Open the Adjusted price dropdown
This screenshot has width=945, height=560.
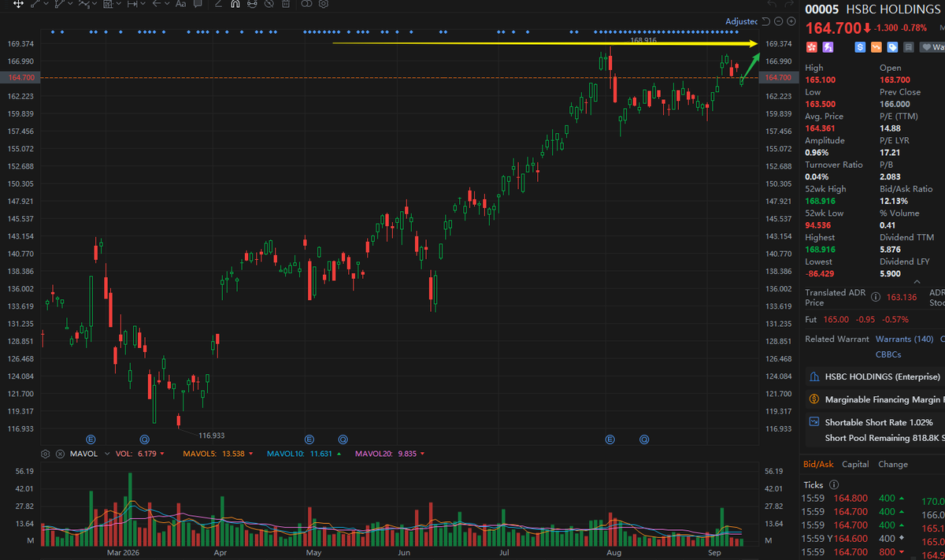pyautogui.click(x=742, y=21)
